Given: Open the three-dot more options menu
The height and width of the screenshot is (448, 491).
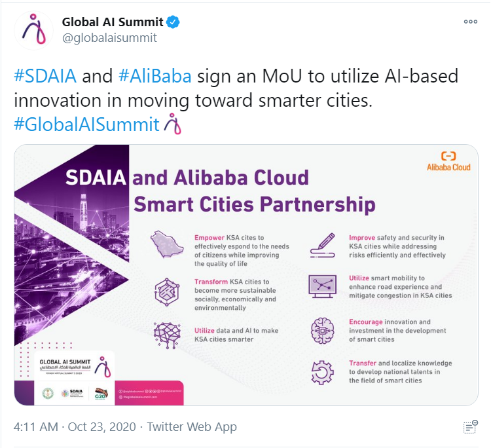Looking at the screenshot, I should [x=471, y=22].
